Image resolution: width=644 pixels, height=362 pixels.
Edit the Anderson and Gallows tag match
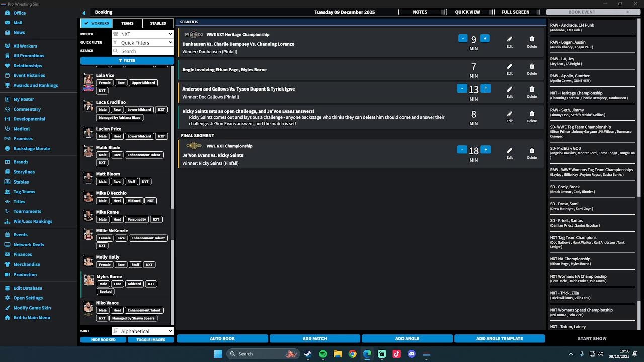(x=510, y=92)
